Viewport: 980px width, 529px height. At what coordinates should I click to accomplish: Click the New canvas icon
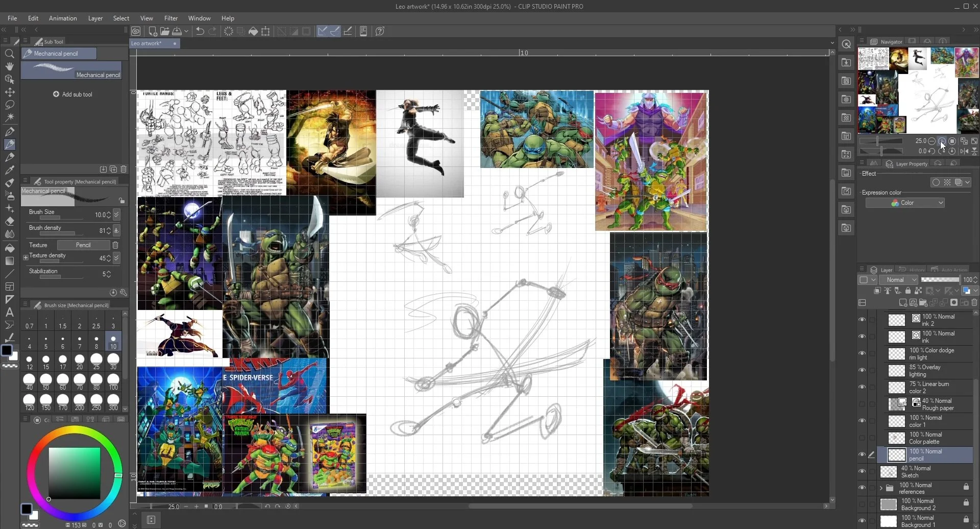pyautogui.click(x=152, y=31)
